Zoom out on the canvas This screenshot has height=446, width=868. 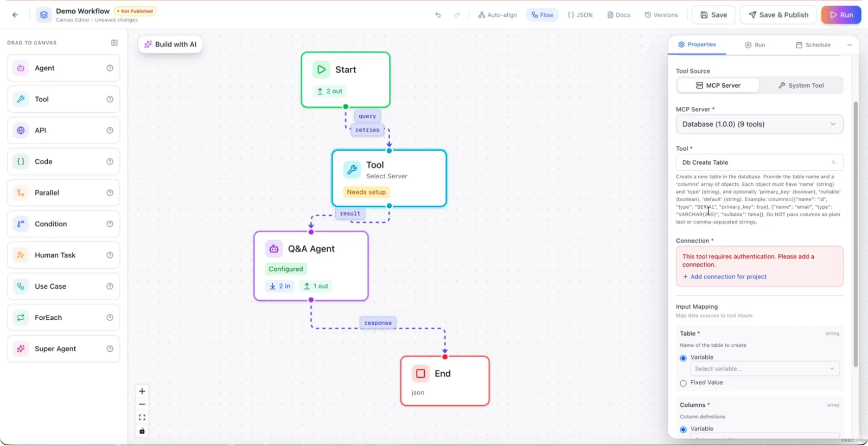click(x=142, y=404)
